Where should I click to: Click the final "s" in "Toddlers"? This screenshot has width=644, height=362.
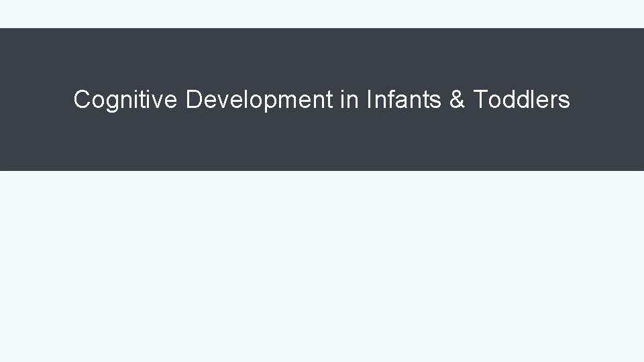pyautogui.click(x=565, y=102)
